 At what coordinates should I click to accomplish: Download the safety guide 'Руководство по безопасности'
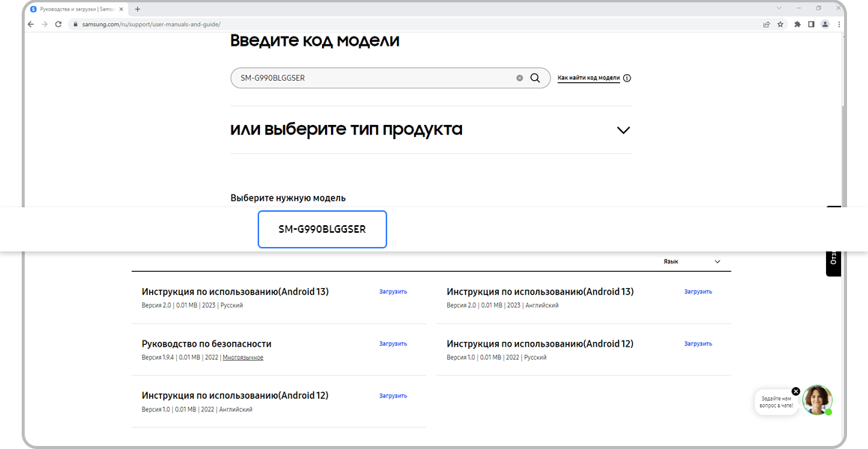(393, 343)
